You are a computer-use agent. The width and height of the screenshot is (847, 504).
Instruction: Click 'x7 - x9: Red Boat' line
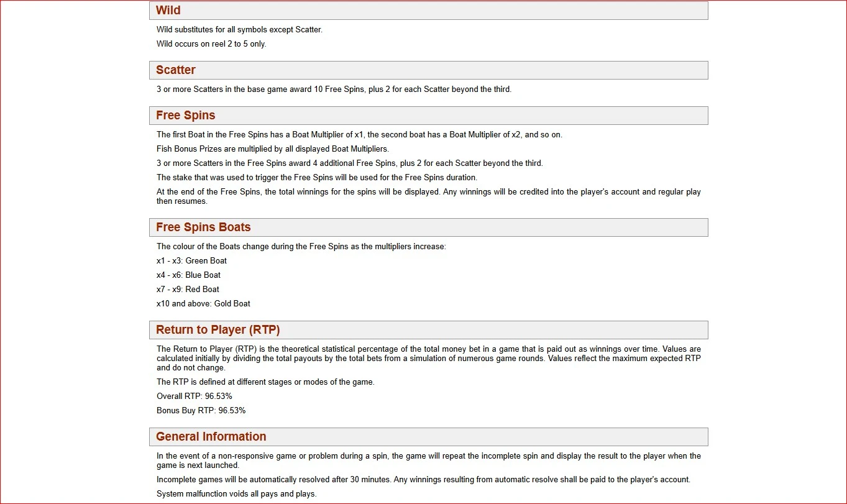[188, 290]
